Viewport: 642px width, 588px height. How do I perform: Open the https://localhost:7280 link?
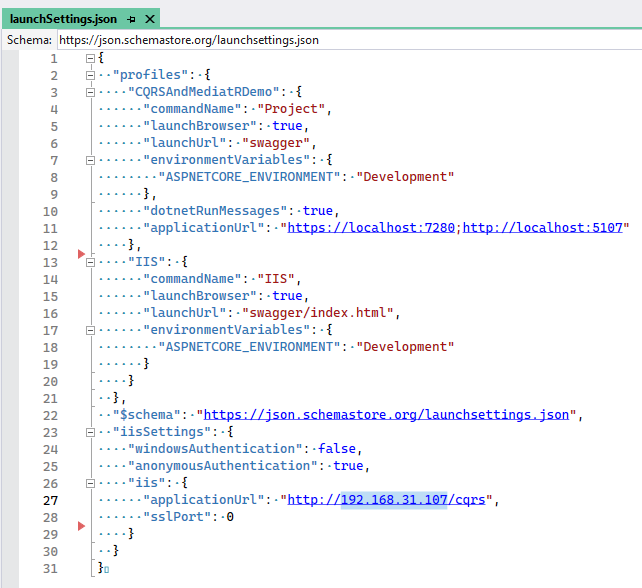pyautogui.click(x=371, y=228)
